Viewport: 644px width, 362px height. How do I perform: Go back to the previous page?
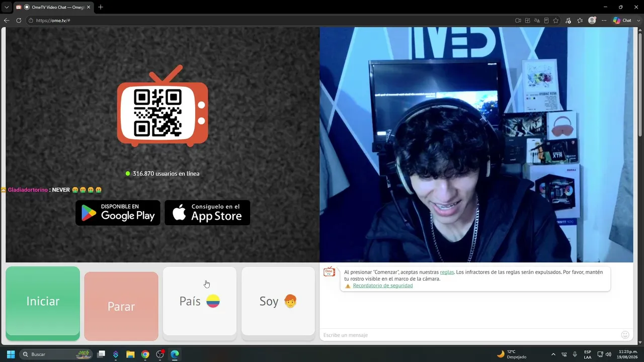[7, 21]
